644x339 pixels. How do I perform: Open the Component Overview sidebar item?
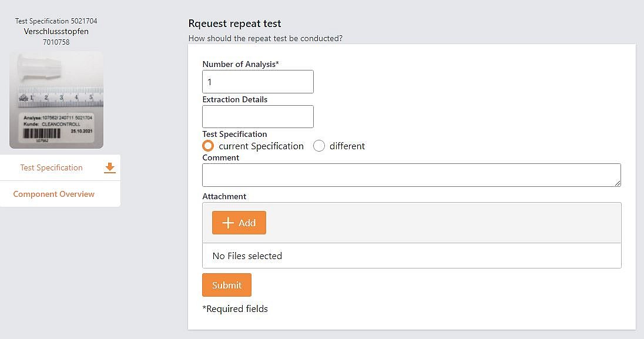[x=53, y=194]
